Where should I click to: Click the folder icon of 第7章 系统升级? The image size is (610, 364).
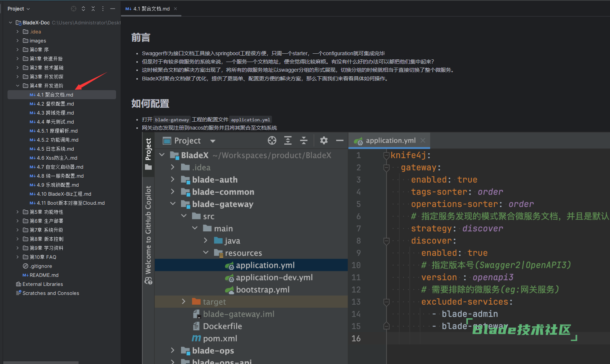pos(26,230)
